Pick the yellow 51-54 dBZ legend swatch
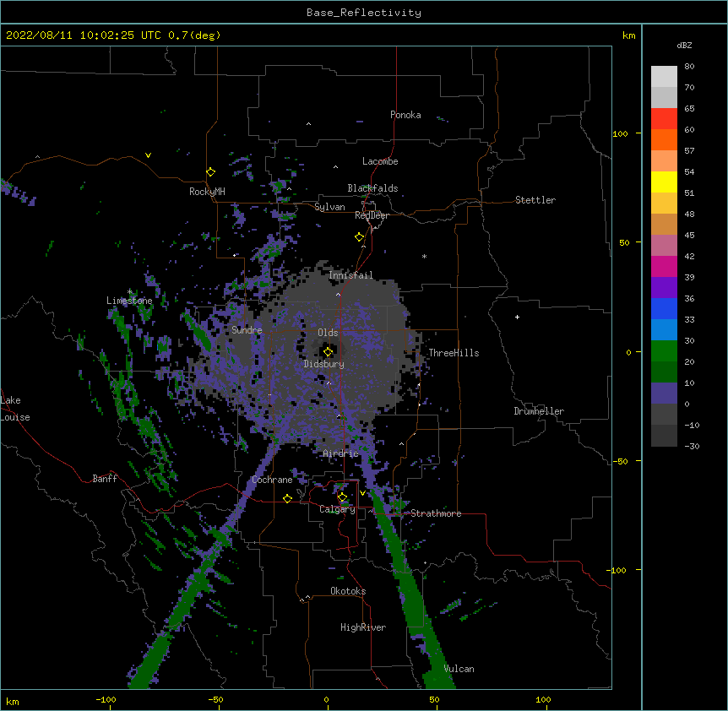The height and width of the screenshot is (711, 728). [664, 182]
